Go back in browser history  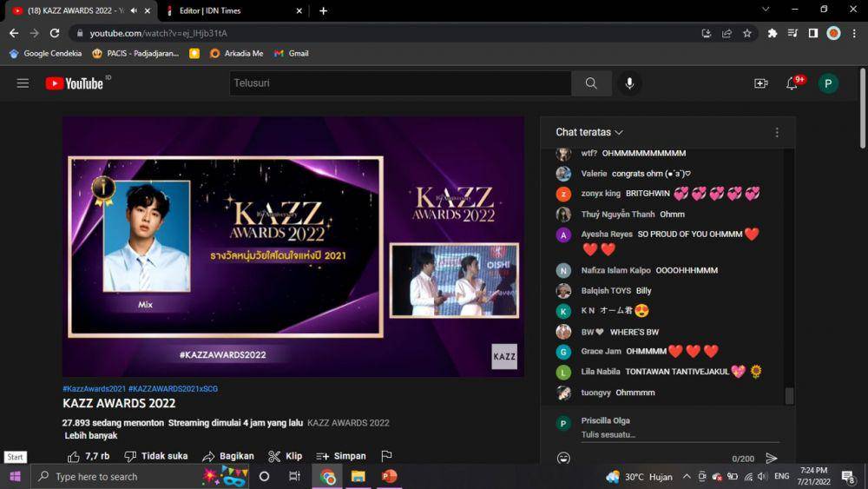(x=14, y=33)
